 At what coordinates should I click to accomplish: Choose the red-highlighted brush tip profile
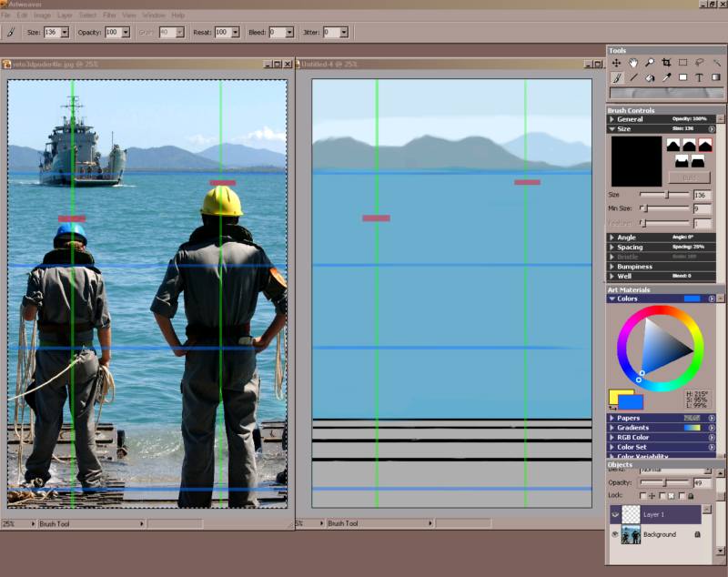pos(705,146)
